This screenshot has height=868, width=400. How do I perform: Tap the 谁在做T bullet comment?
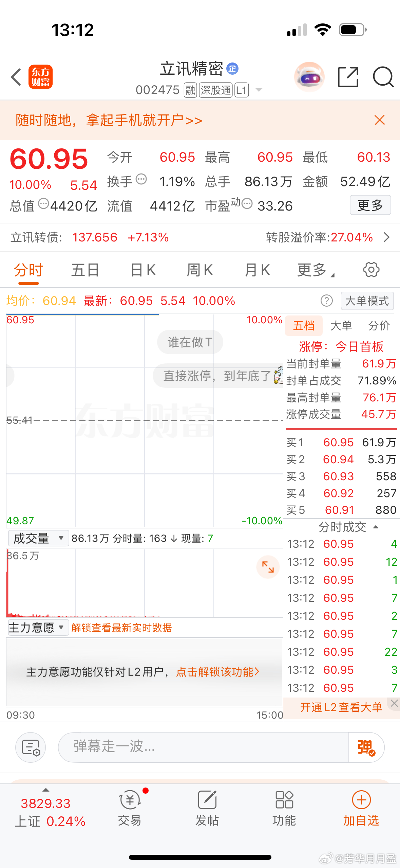coord(190,342)
